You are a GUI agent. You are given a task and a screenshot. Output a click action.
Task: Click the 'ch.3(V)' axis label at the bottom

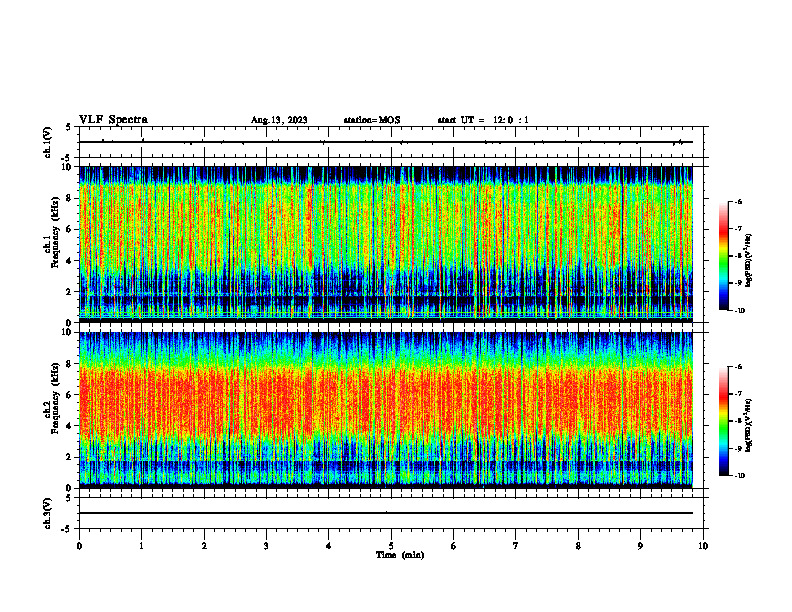pyautogui.click(x=48, y=513)
